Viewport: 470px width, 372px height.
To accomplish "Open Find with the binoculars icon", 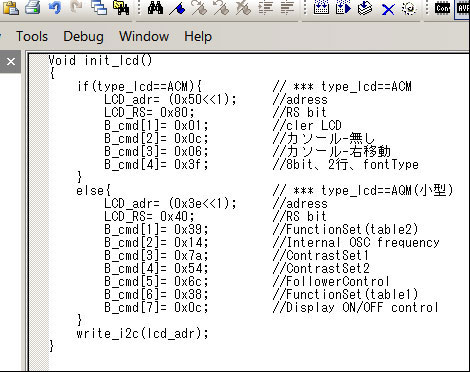I will [x=155, y=7].
